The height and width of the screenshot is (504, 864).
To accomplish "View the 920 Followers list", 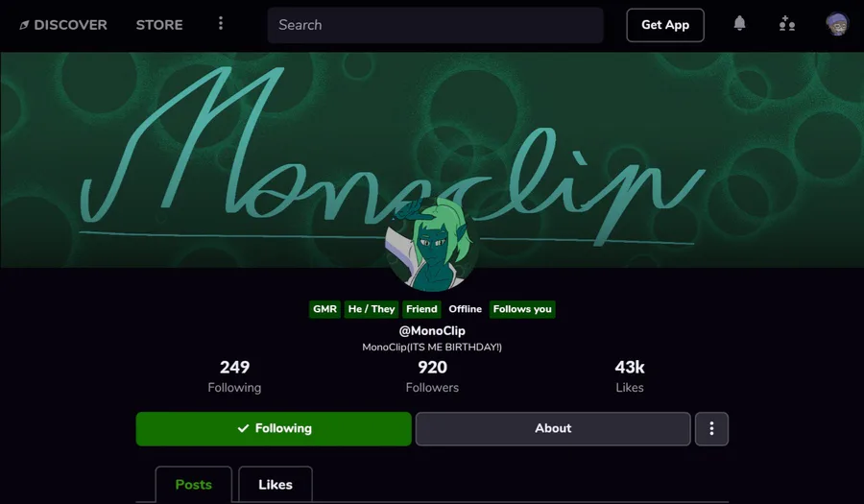I will 432,376.
